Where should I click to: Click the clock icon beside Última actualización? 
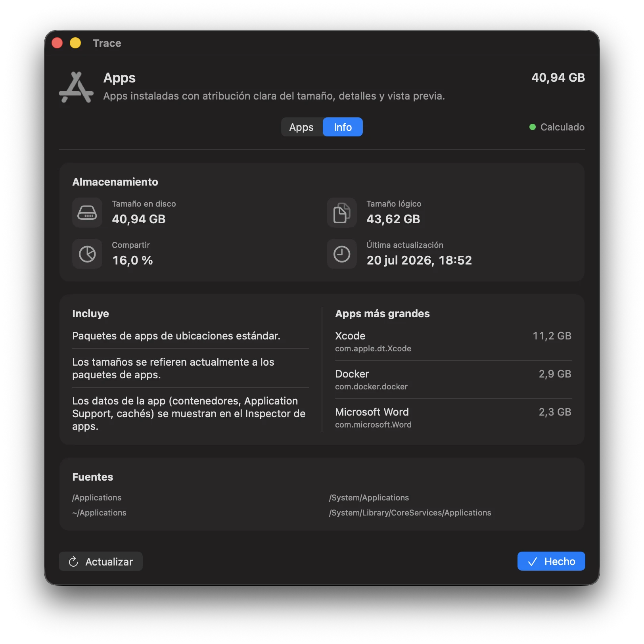(x=342, y=254)
